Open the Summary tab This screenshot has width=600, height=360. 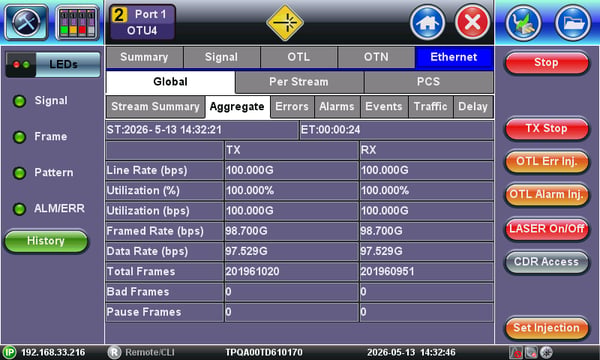(x=144, y=57)
